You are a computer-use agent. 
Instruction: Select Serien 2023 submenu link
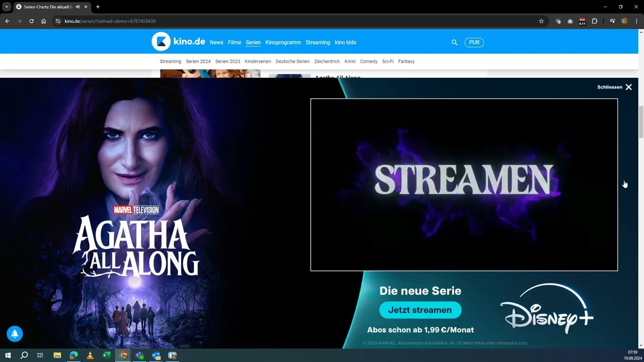[x=228, y=61]
